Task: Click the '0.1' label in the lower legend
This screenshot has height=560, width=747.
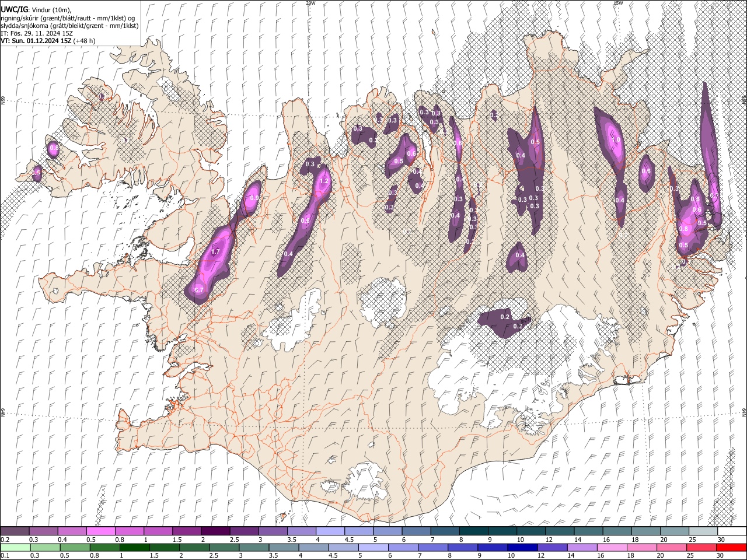Action: [5, 555]
